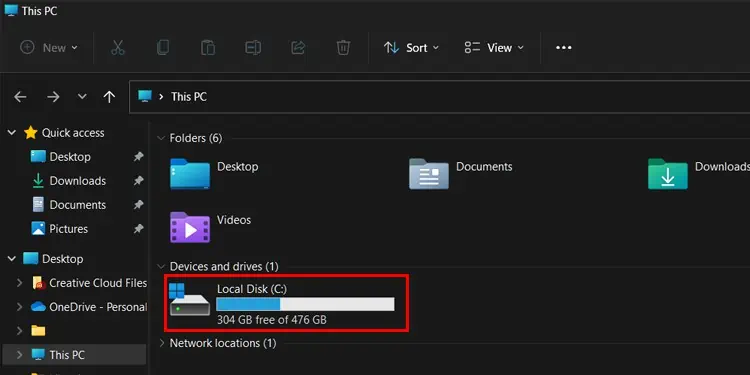Show recent locations dropdown chevron
Viewport: 750px width, 375px height.
pyautogui.click(x=82, y=97)
